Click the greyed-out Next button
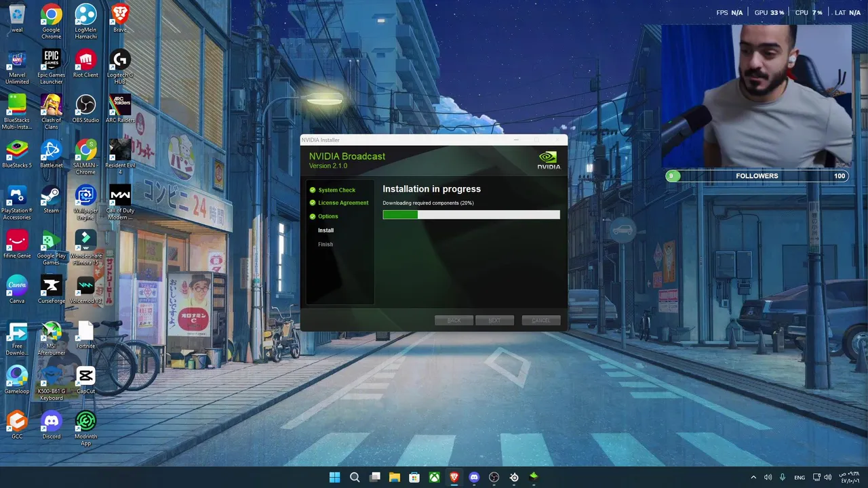Image resolution: width=868 pixels, height=488 pixels. (x=494, y=320)
